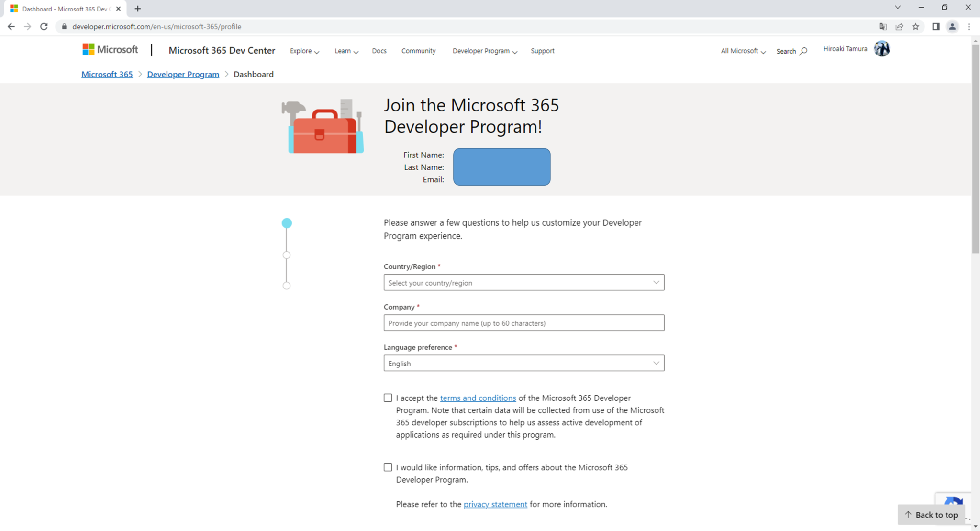Click Hiroaki Tamura's profile avatar
The image size is (980, 531).
click(882, 48)
